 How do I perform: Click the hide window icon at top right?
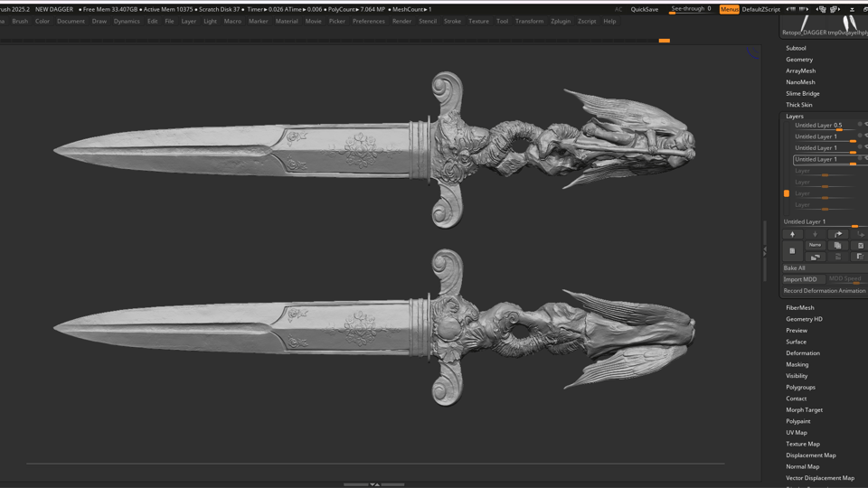(852, 9)
